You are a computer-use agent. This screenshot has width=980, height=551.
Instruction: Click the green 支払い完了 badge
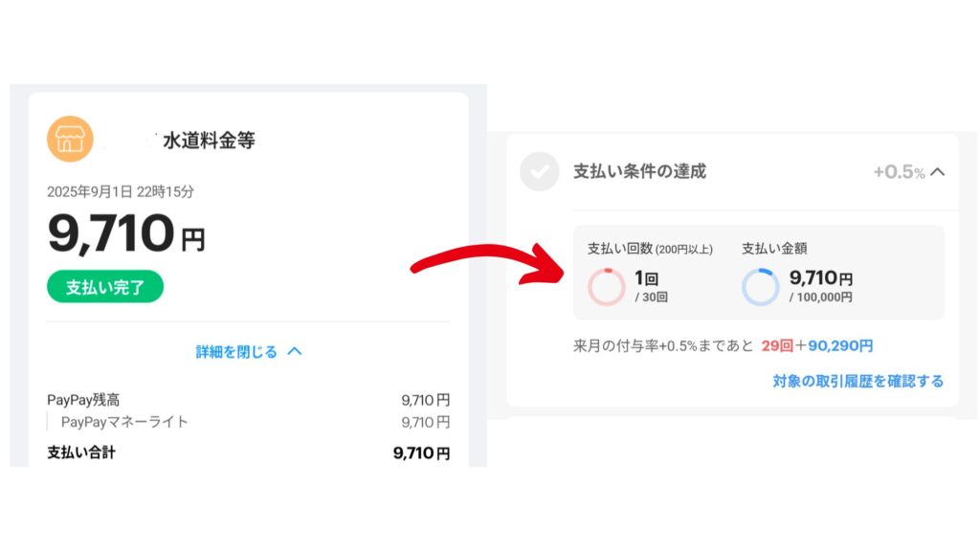pos(104,286)
